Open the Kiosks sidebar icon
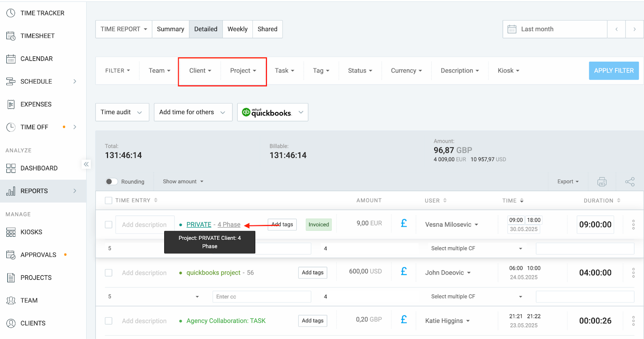This screenshot has width=644, height=339. coord(11,232)
